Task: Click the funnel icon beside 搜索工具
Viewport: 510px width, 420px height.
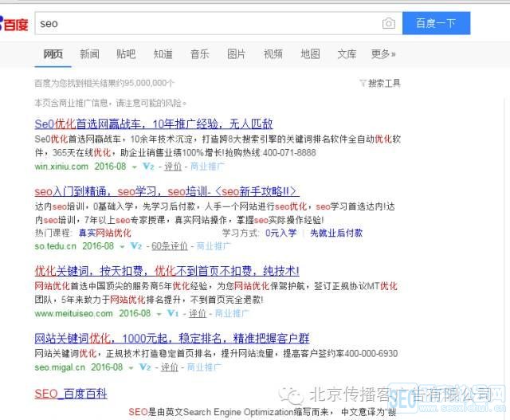Action: point(363,84)
